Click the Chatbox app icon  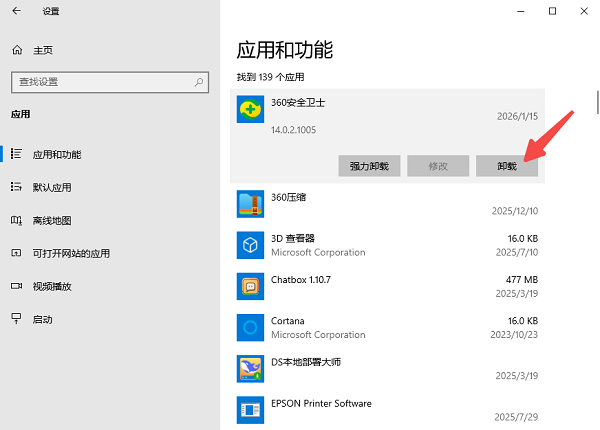click(250, 286)
